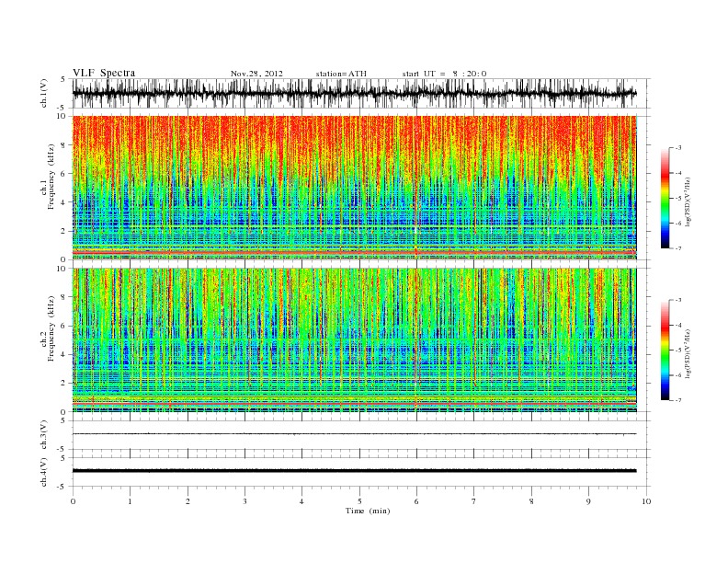Click inside the ch.2 frequency spectrogram
728x563 pixels.
355,339
